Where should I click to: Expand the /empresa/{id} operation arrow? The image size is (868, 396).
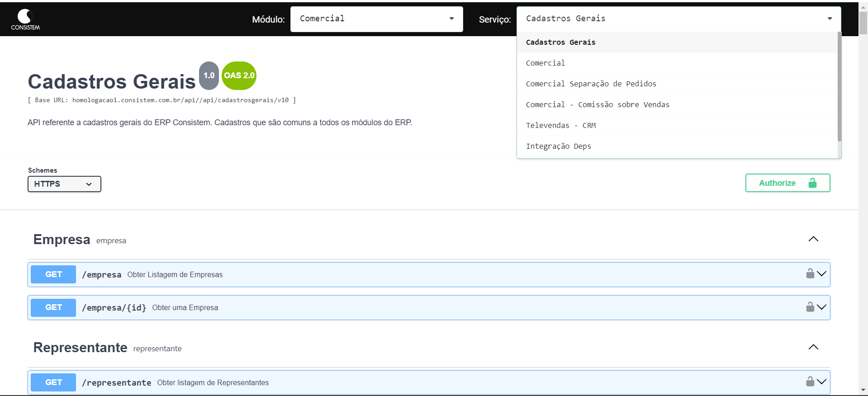(x=822, y=307)
